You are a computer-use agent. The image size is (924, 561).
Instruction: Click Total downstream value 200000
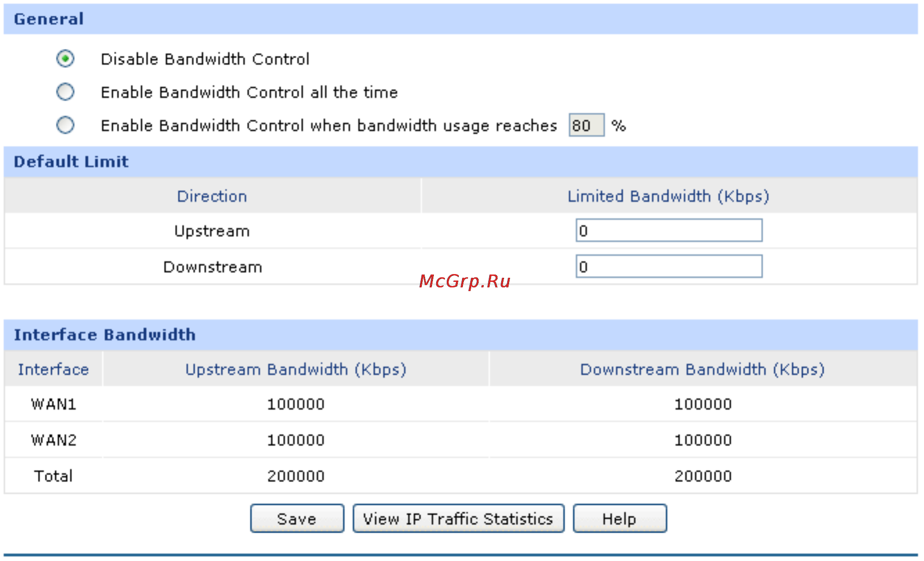point(703,476)
